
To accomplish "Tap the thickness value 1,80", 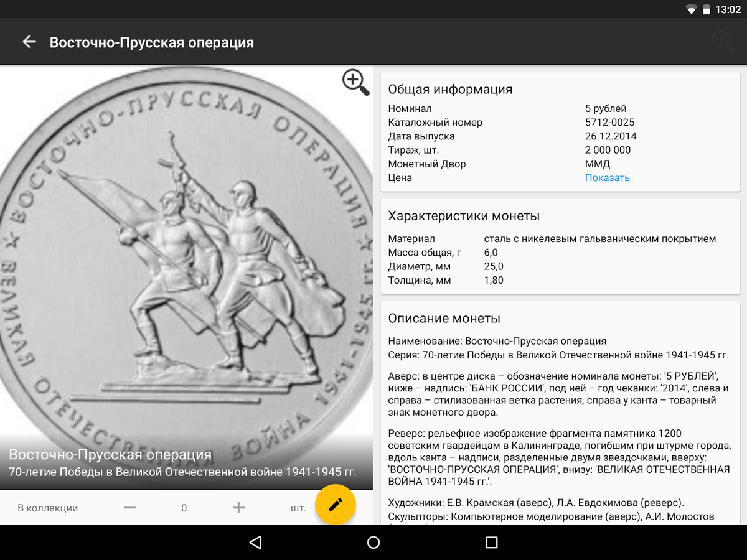I will [494, 280].
